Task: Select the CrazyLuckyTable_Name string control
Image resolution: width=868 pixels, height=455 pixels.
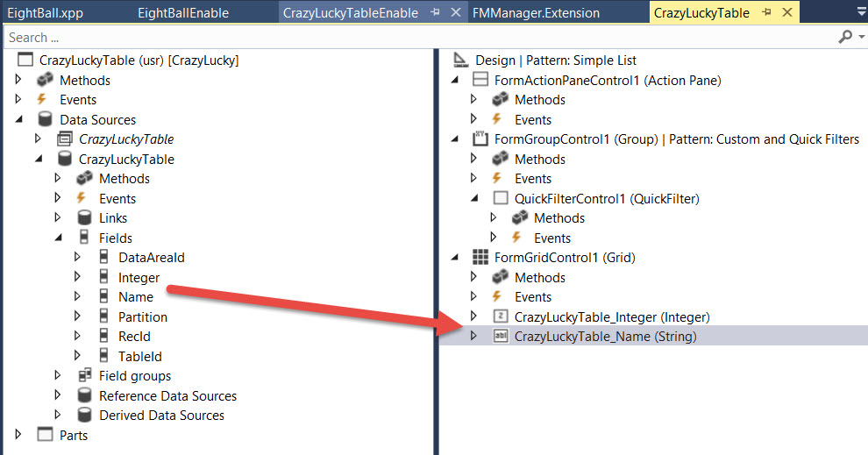Action: 605,337
